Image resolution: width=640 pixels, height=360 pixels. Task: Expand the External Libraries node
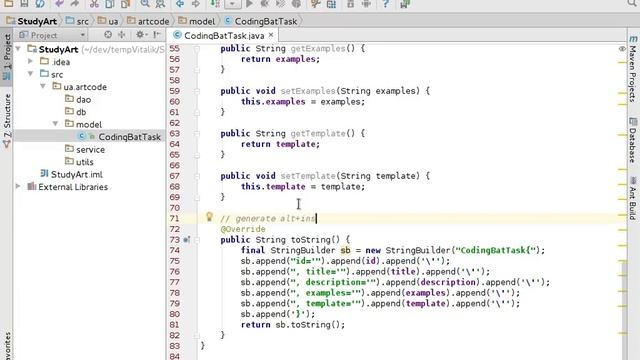(x=18, y=186)
